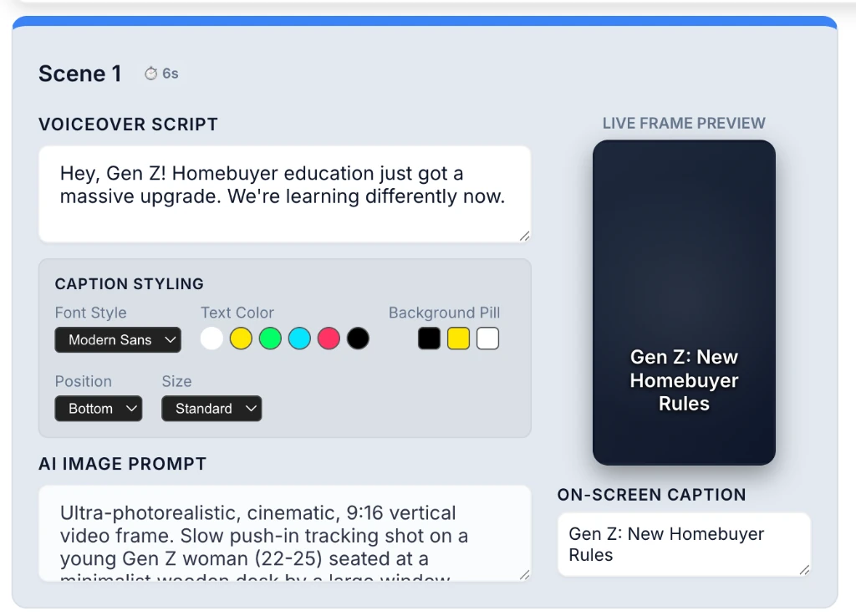Click the Size label

176,381
